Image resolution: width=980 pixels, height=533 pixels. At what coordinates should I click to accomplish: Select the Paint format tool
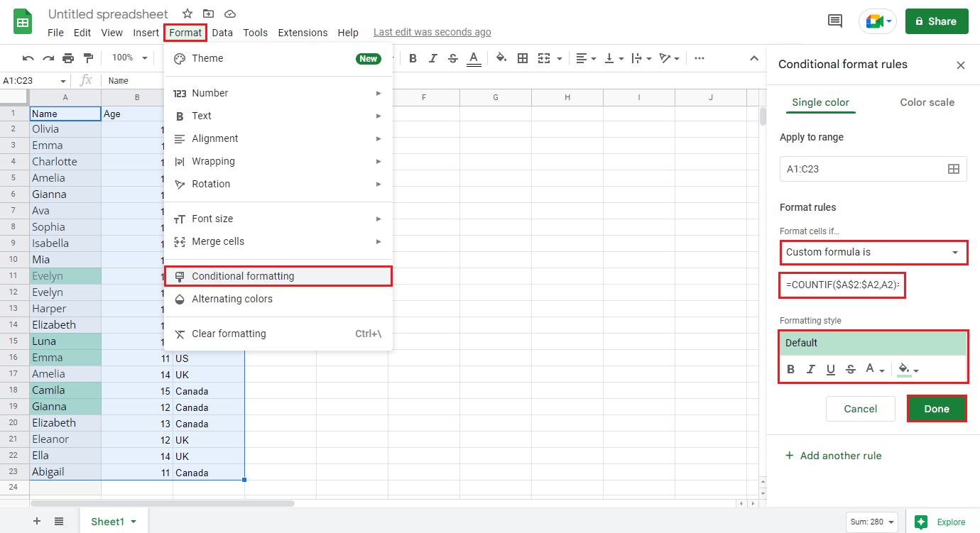coord(88,58)
